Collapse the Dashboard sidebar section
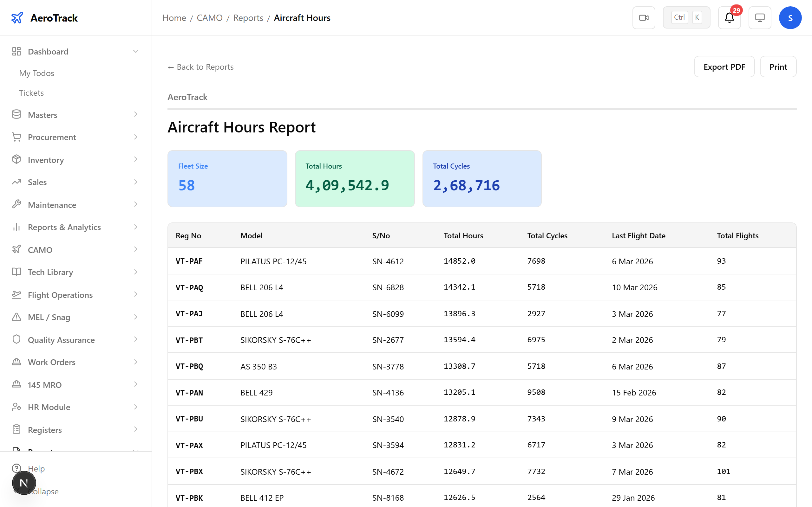Viewport: 812px width, 507px height. click(x=135, y=51)
